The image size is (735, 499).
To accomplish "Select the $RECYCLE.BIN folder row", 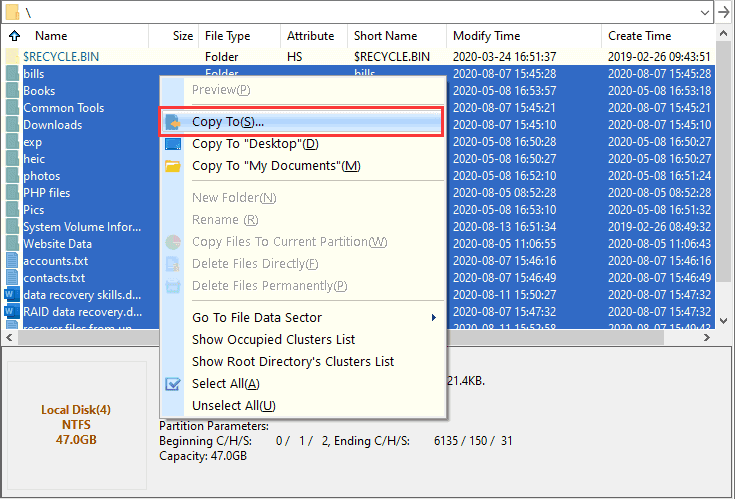I will click(x=60, y=57).
